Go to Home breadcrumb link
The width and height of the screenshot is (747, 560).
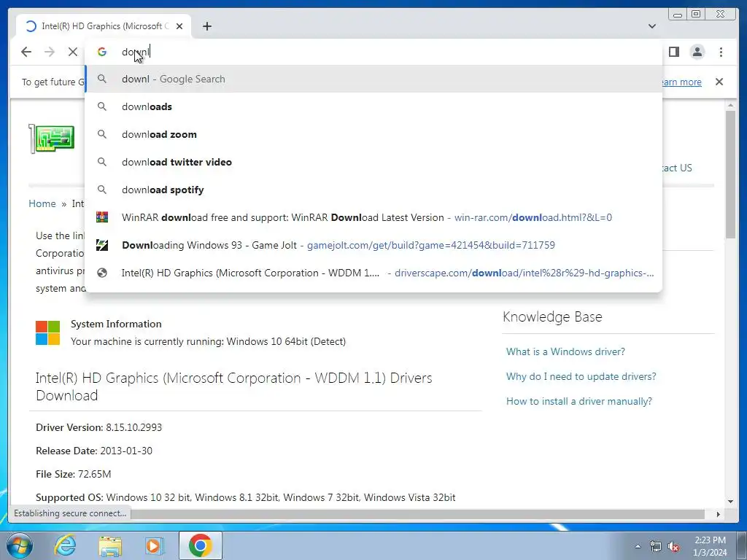(42, 204)
